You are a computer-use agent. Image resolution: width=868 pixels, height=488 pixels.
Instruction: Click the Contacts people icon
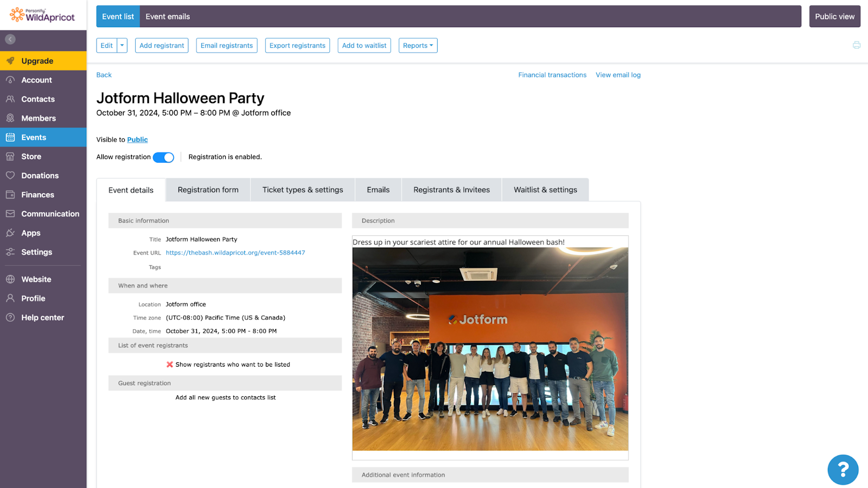[10, 99]
